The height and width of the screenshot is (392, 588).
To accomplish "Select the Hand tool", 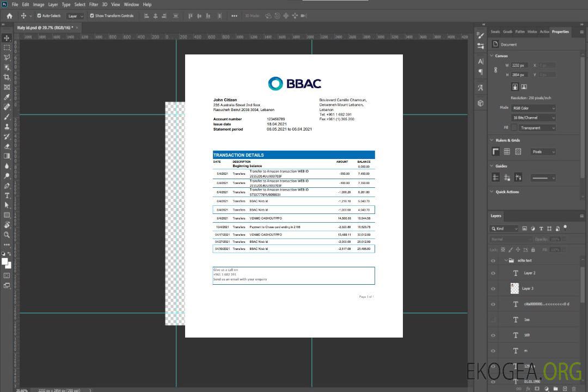I will (x=7, y=225).
